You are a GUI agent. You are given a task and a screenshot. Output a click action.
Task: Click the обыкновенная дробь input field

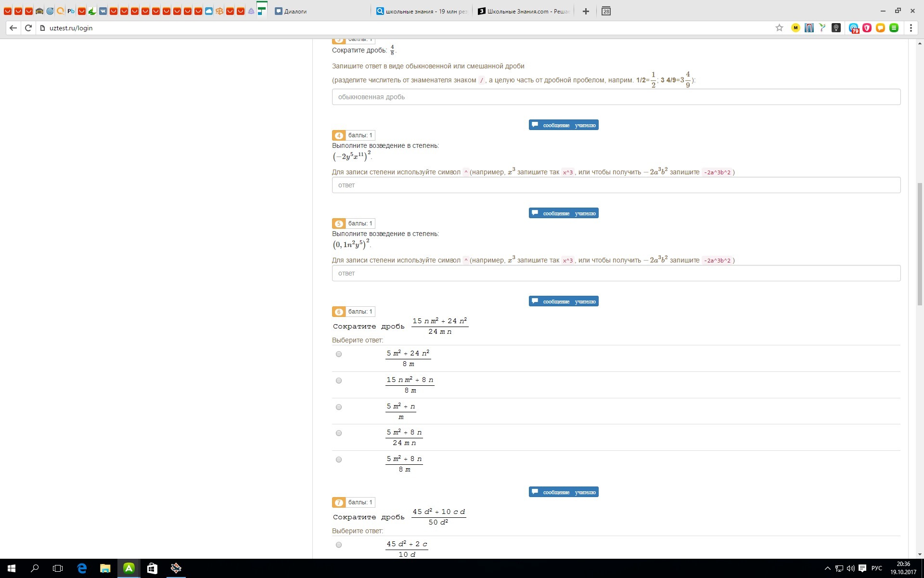(x=616, y=97)
